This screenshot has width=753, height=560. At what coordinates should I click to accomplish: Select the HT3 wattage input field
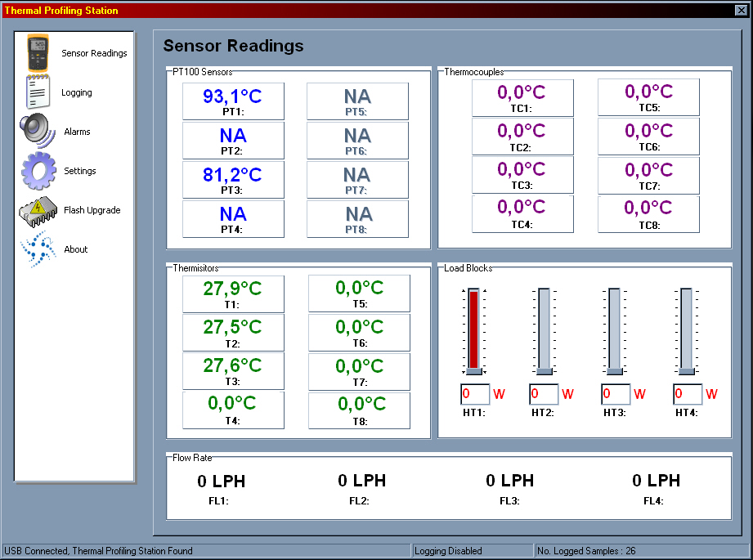616,394
